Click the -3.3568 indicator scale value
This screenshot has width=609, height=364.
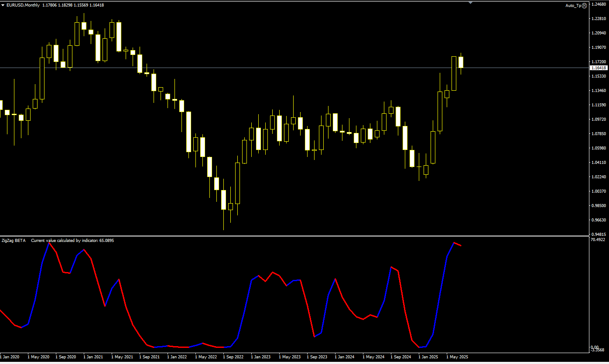598,350
